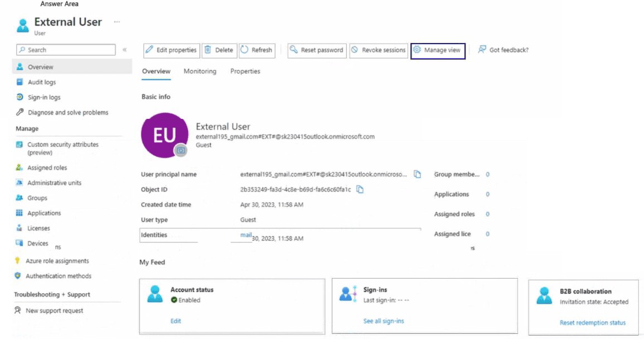Open Authentication methods page
Image resolution: width=644 pixels, height=340 pixels.
coord(59,276)
